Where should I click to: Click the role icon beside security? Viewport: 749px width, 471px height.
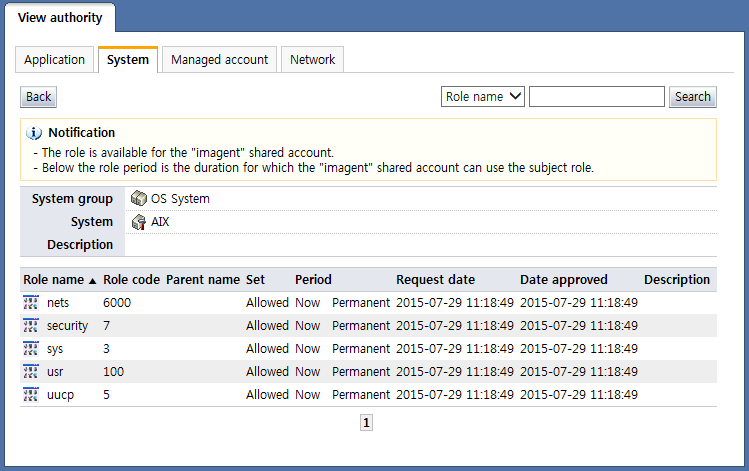[30, 326]
